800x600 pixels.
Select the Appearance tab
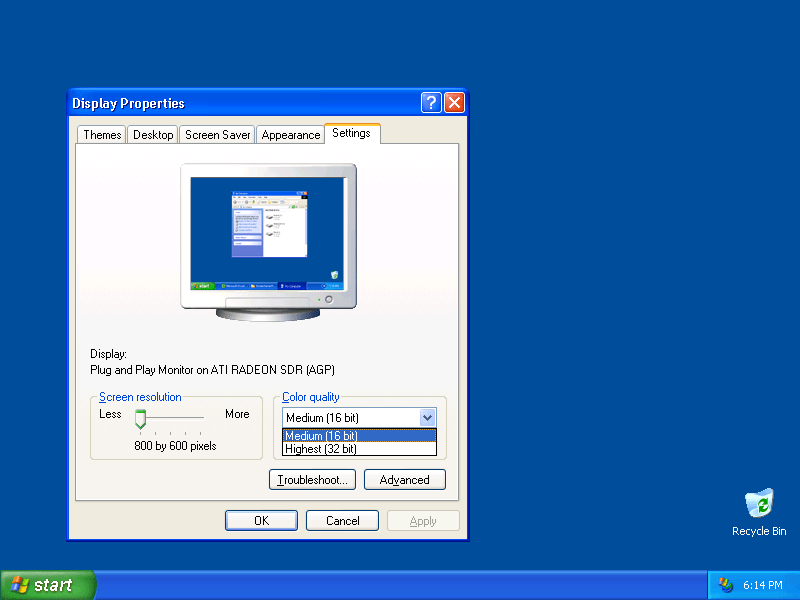coord(290,134)
